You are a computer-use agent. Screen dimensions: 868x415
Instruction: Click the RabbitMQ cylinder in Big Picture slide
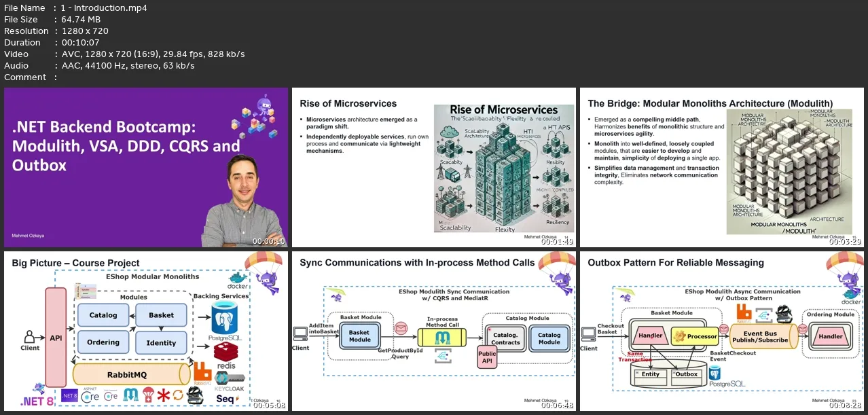(x=131, y=374)
